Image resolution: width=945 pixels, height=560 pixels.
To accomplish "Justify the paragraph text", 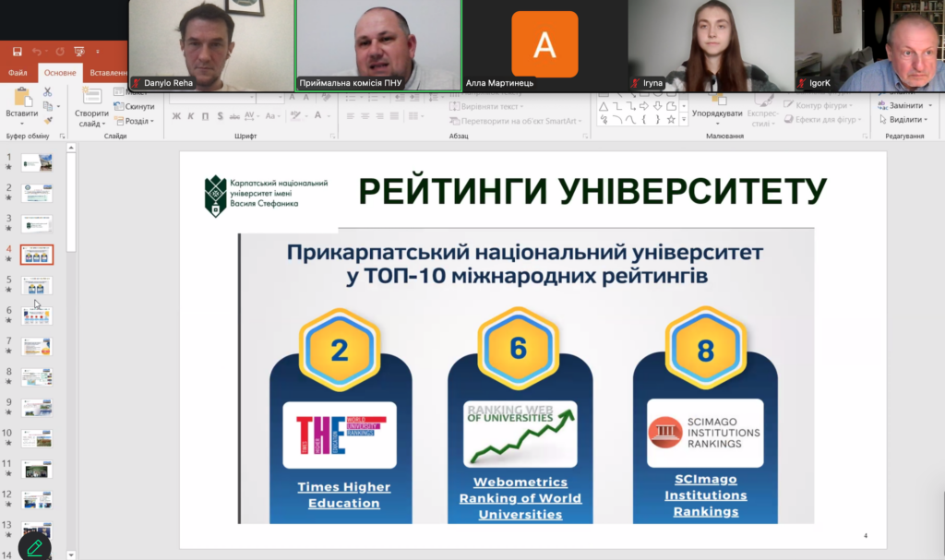I will 394,116.
